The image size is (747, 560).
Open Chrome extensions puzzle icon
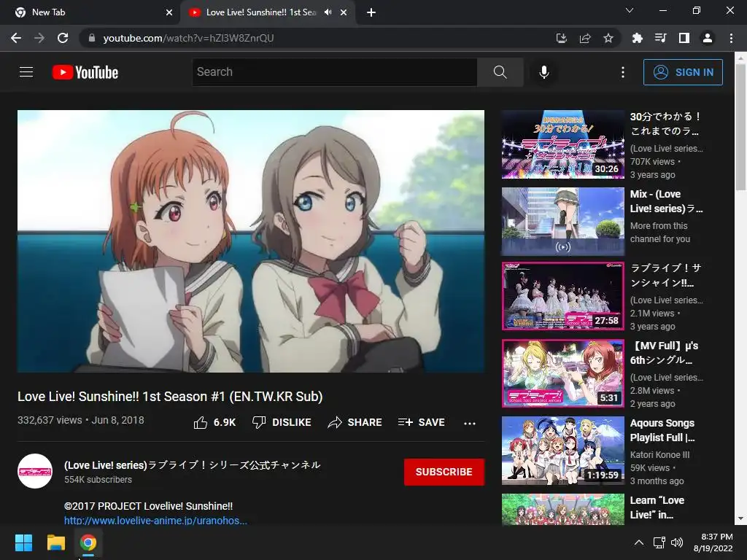click(637, 38)
